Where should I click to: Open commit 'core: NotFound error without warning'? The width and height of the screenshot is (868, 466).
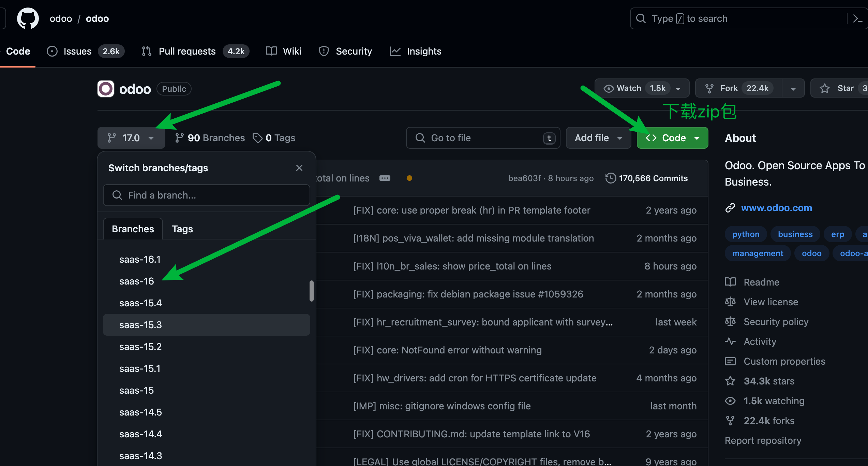click(x=447, y=350)
